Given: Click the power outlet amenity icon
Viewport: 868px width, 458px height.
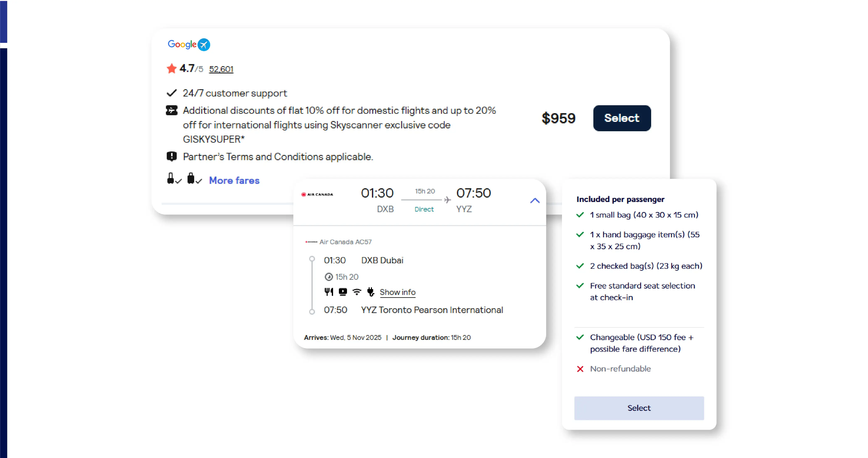Looking at the screenshot, I should point(371,292).
